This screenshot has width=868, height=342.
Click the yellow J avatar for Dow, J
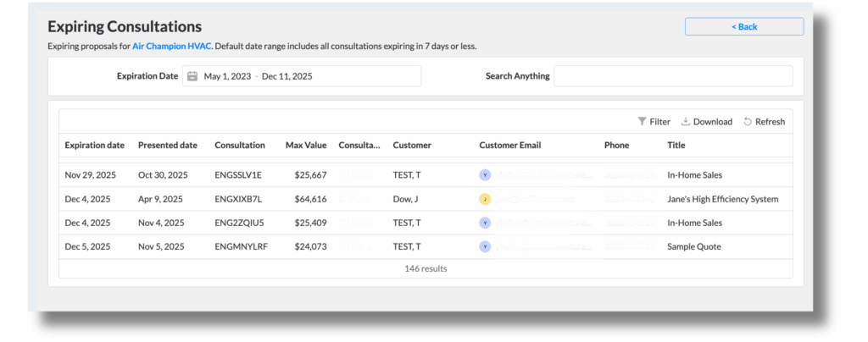[x=484, y=200]
